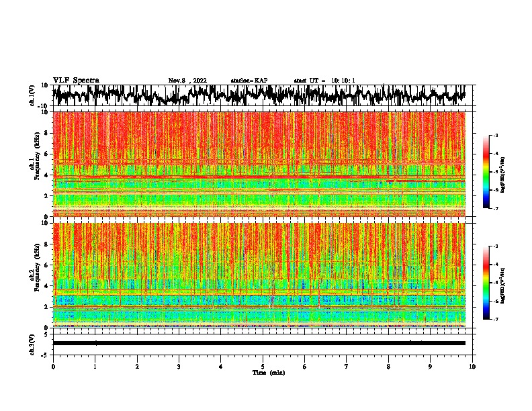Click the time axis tick label "10"
The width and height of the screenshot is (532, 411).
pos(472,367)
